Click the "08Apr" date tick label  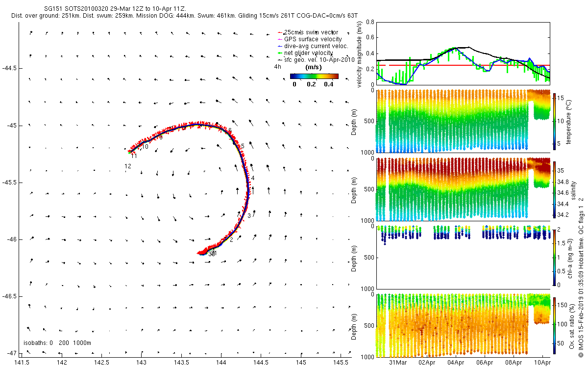[514, 363]
